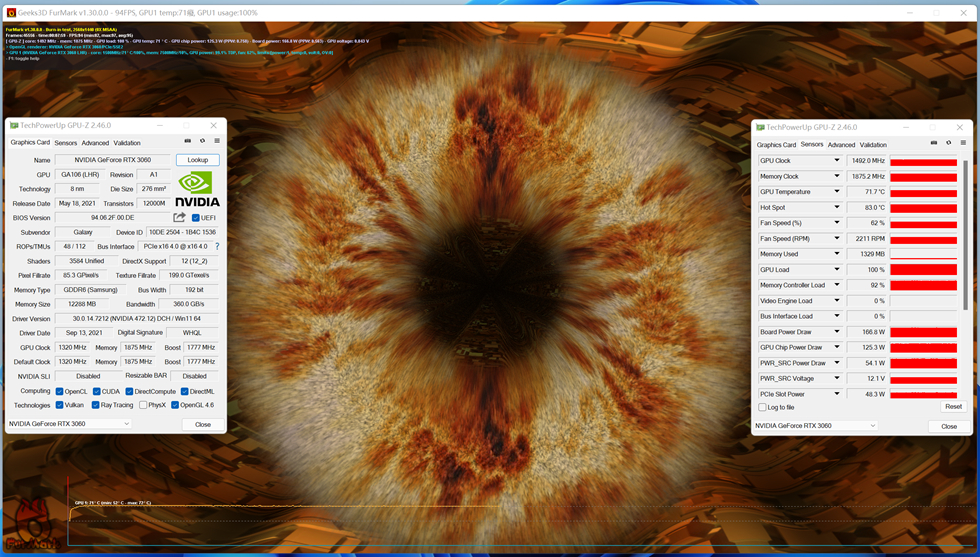980x557 pixels.
Task: Click Close button in Graphics Card window
Action: (202, 424)
